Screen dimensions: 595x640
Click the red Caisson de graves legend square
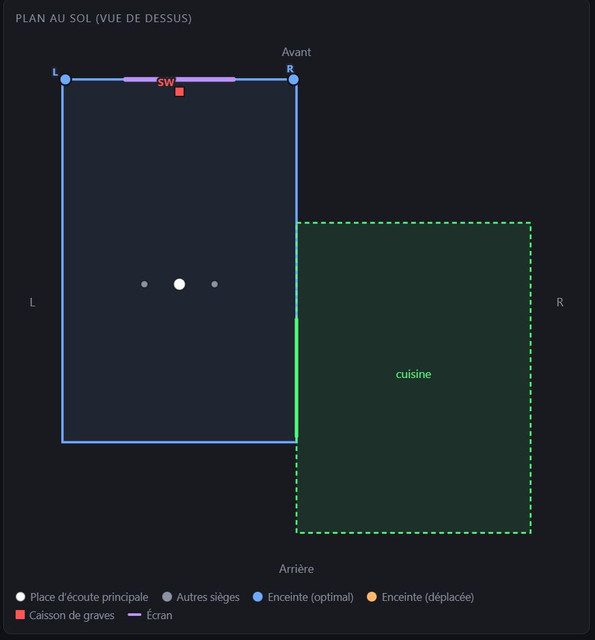[20, 615]
